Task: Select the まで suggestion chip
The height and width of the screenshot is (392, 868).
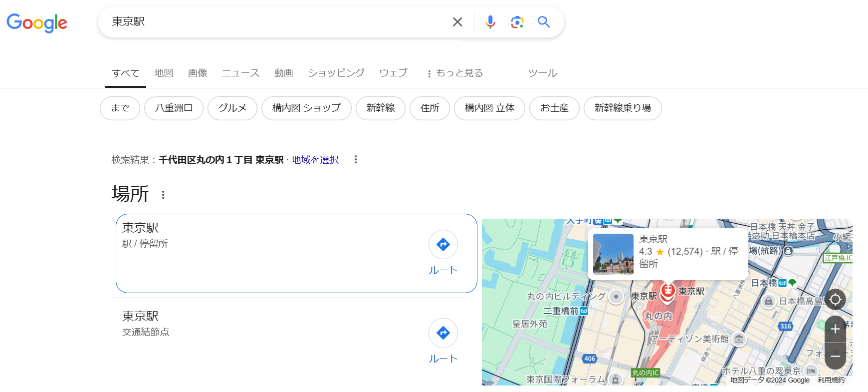Action: click(x=120, y=108)
